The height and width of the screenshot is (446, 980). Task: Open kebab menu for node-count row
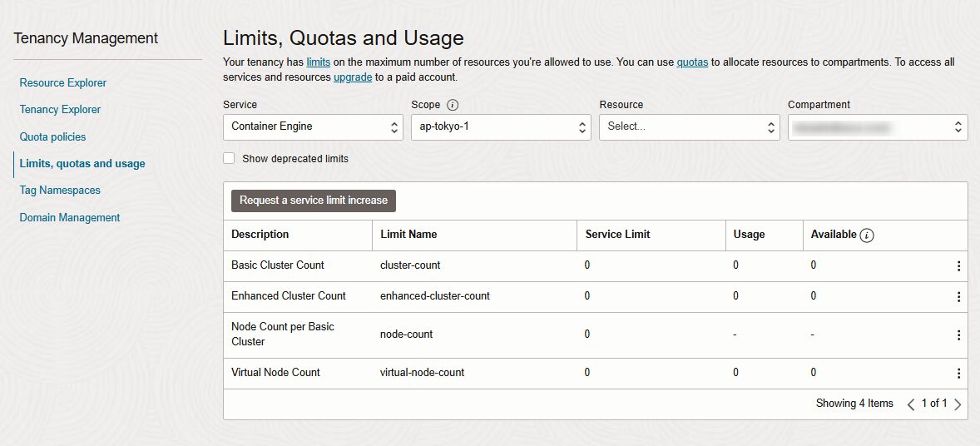(x=958, y=335)
